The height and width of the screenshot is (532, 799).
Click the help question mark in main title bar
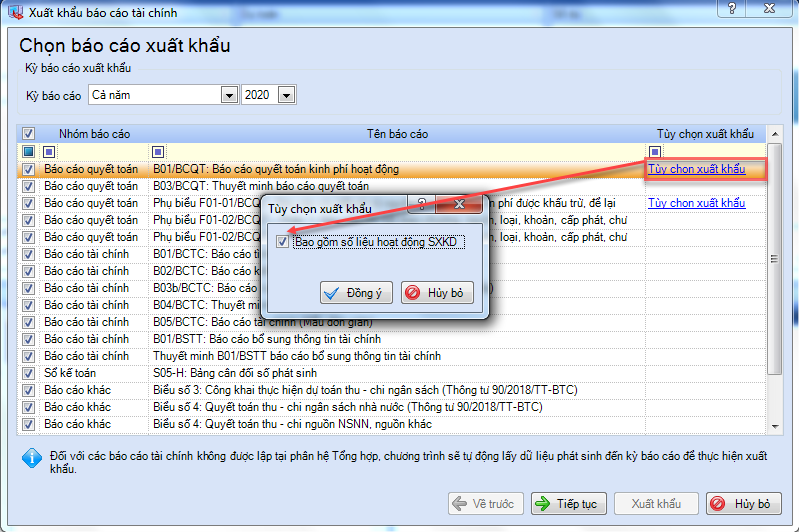pos(732,8)
